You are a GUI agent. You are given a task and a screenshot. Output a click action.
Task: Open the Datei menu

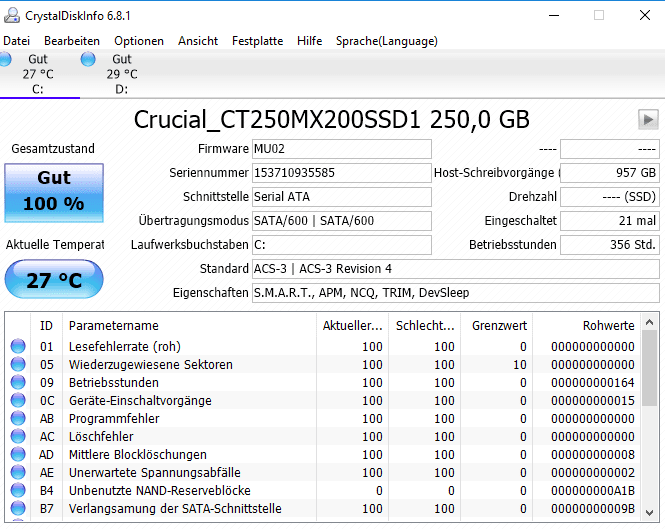[17, 41]
